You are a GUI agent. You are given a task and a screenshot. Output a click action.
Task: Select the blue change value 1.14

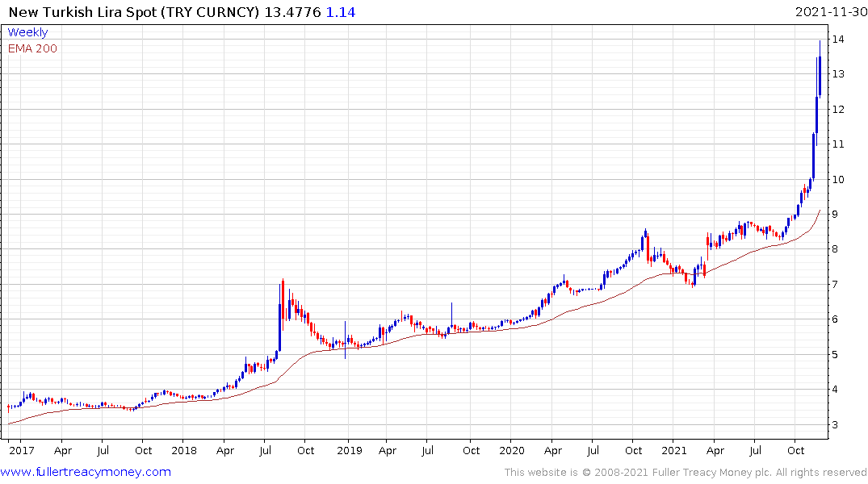[x=341, y=12]
